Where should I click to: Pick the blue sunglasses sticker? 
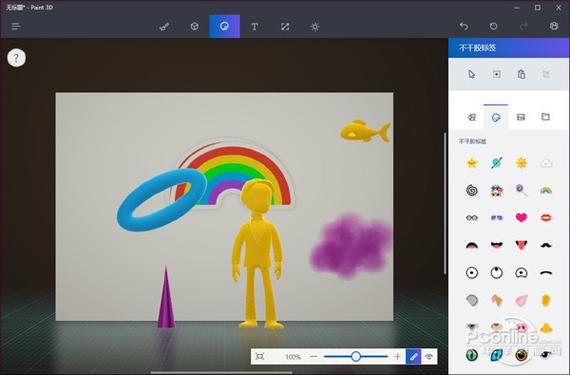(x=497, y=218)
